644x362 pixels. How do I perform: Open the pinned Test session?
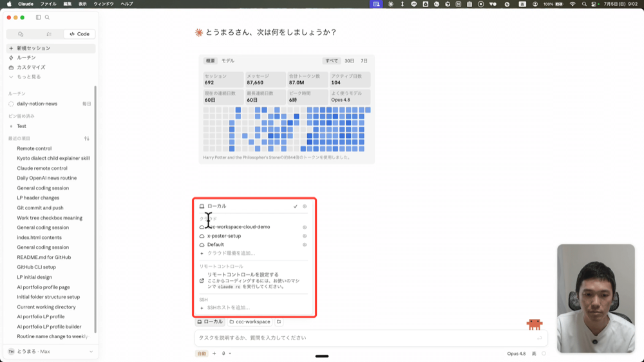(x=50, y=126)
